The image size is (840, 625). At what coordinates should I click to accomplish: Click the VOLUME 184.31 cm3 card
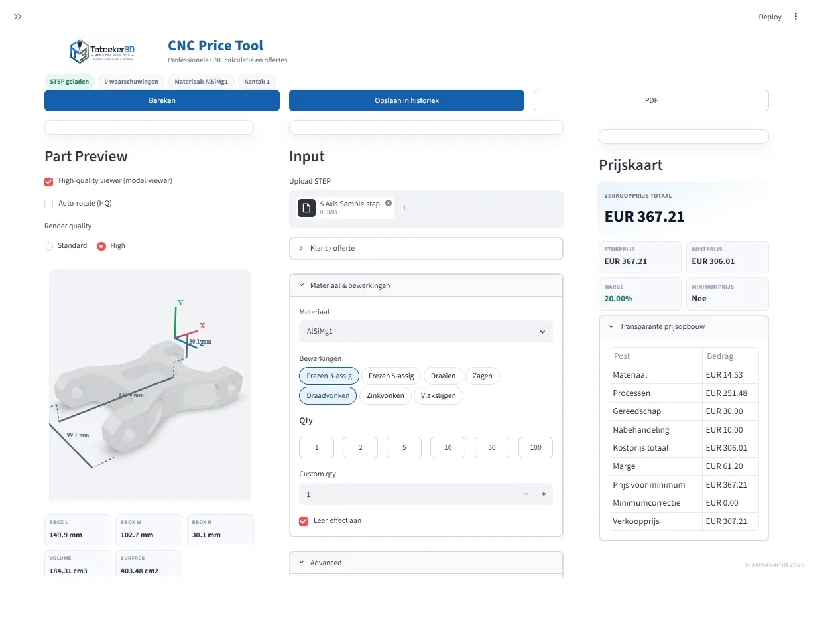click(78, 565)
